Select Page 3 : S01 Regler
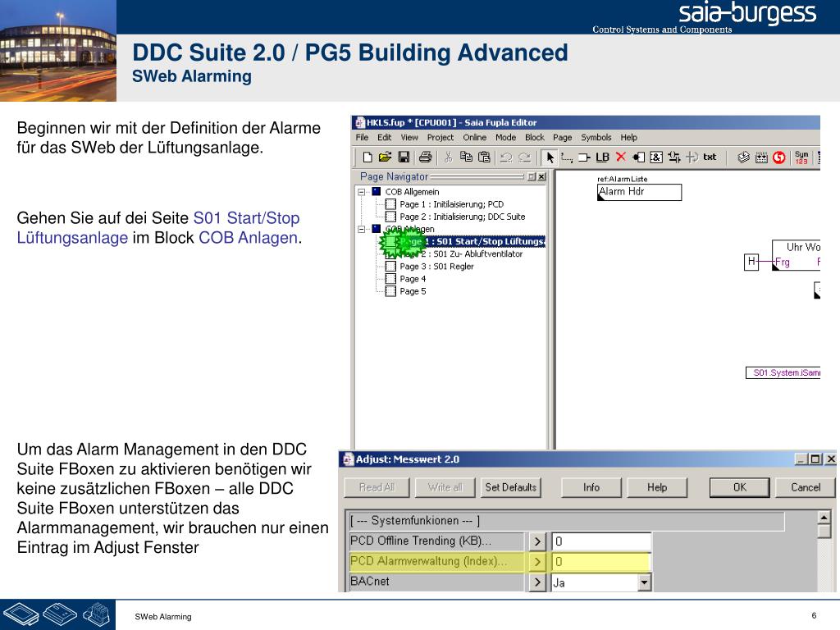The image size is (840, 630). click(x=436, y=267)
